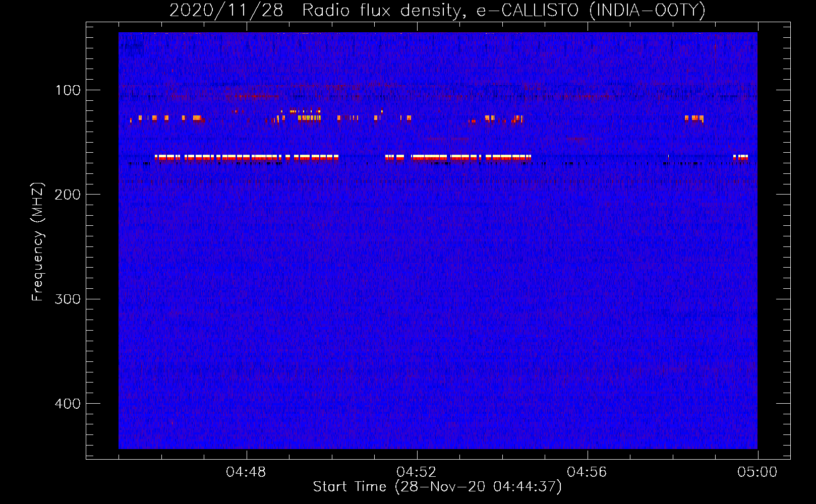Click the 04:52 time tick label

pos(417,472)
